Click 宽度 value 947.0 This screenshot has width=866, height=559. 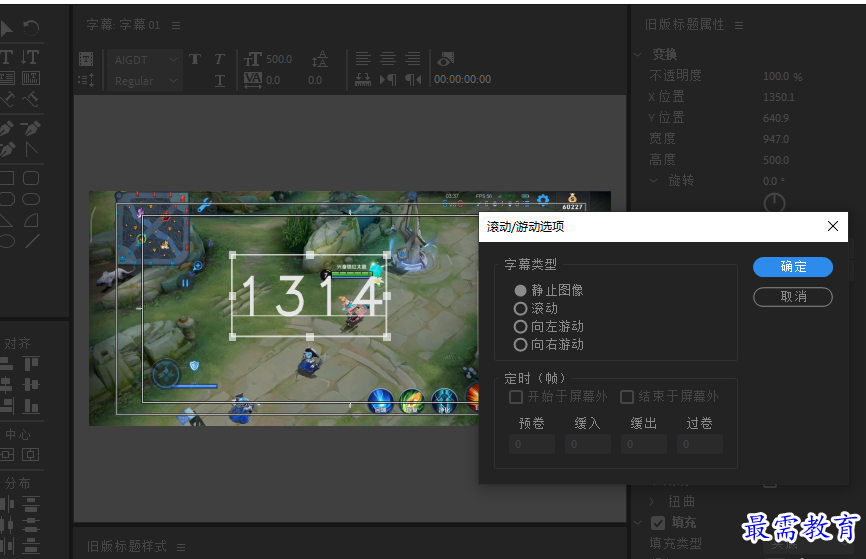(x=776, y=139)
